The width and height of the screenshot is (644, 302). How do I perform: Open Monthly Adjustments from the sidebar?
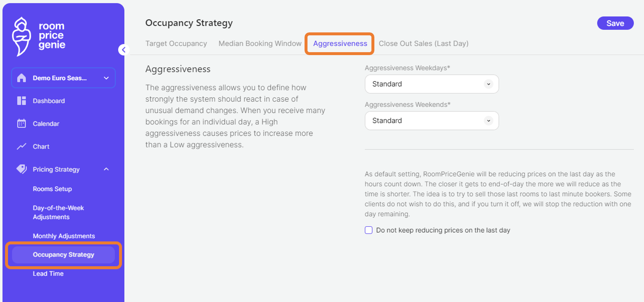point(64,236)
